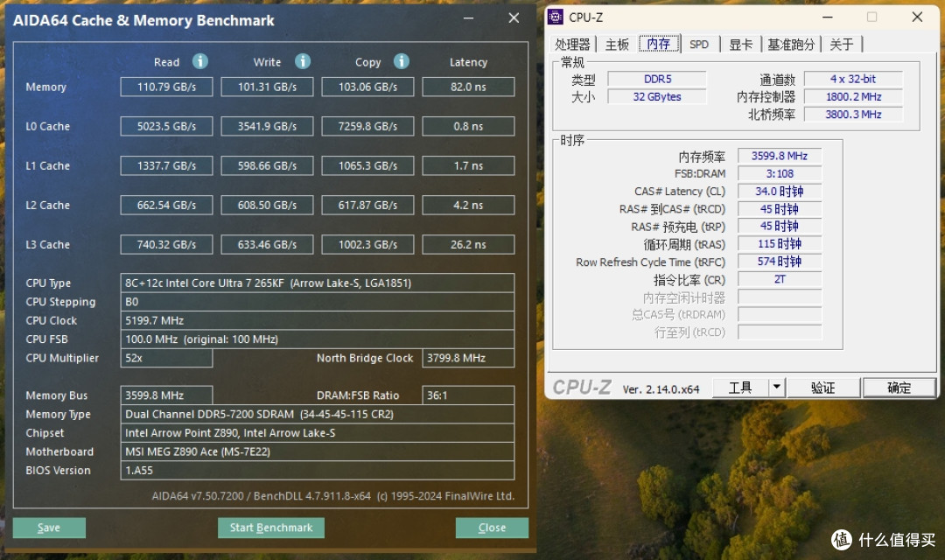Click the 指令比率 (CR) value 2T

[x=780, y=279]
